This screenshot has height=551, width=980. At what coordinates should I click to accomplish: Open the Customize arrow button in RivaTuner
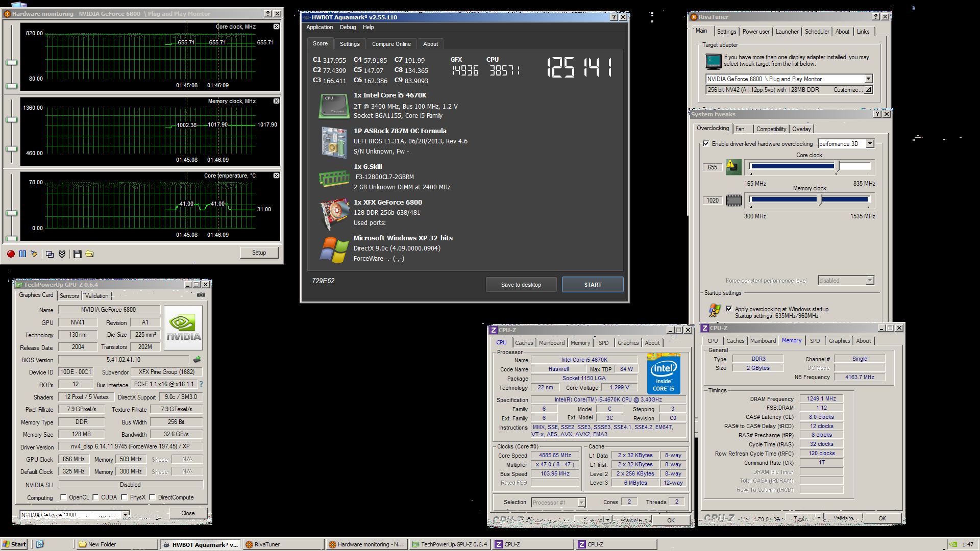coord(868,90)
